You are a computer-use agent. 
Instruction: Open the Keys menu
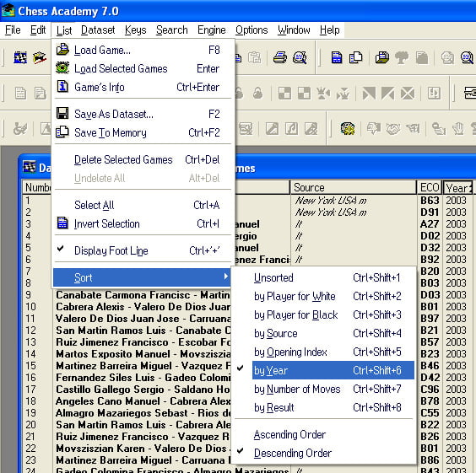click(135, 30)
